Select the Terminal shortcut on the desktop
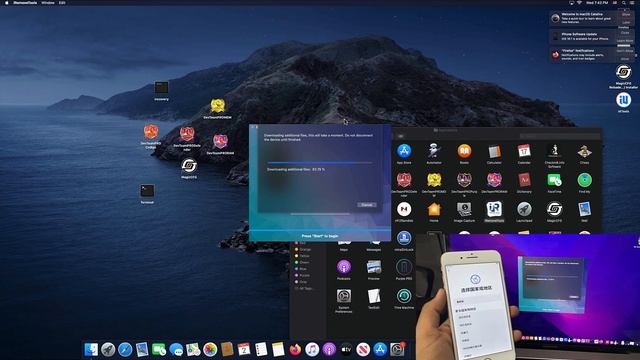The width and height of the screenshot is (640, 360). tap(147, 191)
